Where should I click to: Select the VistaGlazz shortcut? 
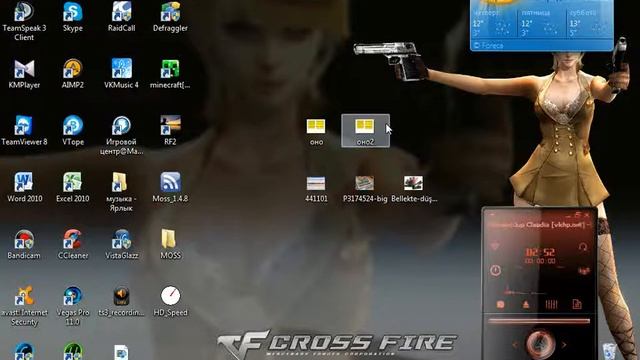tap(121, 244)
